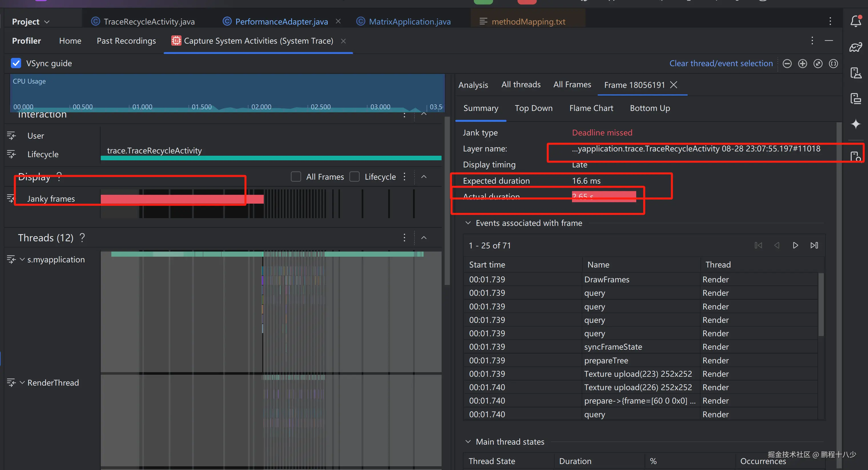Click the zoom in plus icon

(802, 64)
